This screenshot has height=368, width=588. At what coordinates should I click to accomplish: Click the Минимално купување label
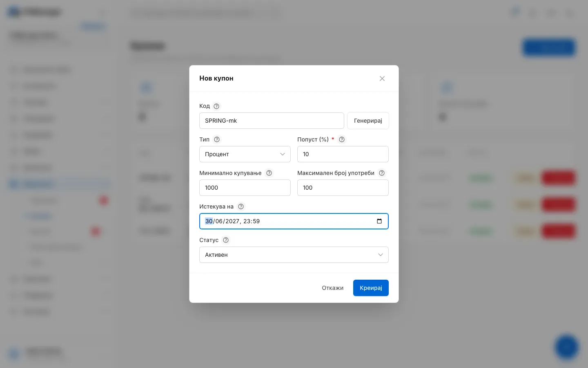pyautogui.click(x=230, y=173)
